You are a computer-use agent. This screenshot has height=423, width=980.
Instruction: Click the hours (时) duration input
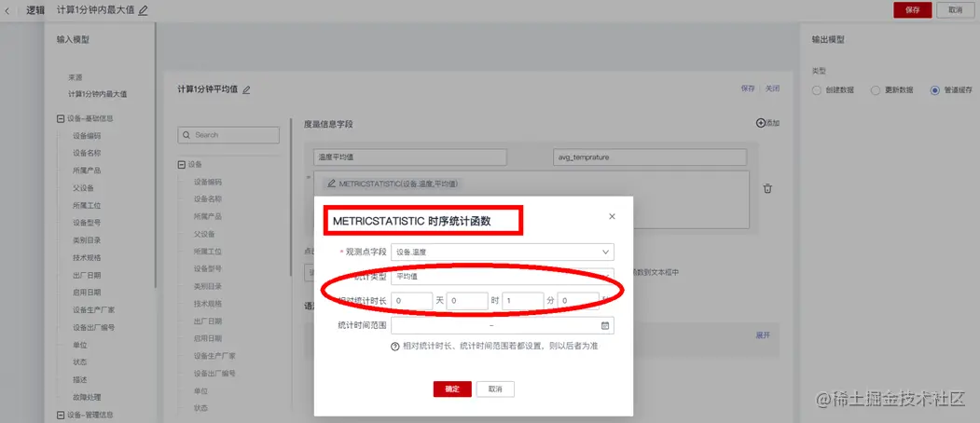pyautogui.click(x=467, y=301)
